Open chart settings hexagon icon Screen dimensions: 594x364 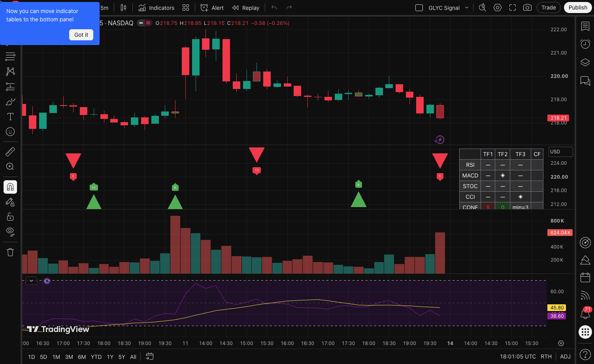coord(498,8)
